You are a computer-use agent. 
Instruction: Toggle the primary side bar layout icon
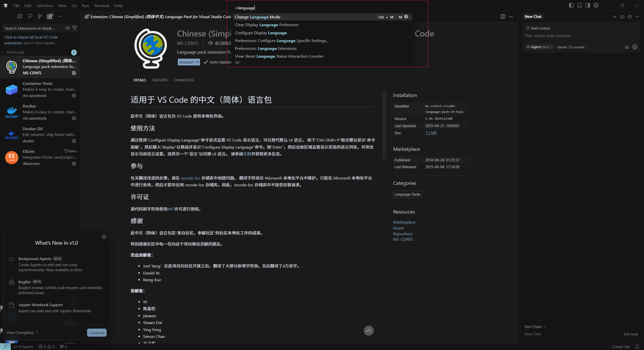coord(571,5)
